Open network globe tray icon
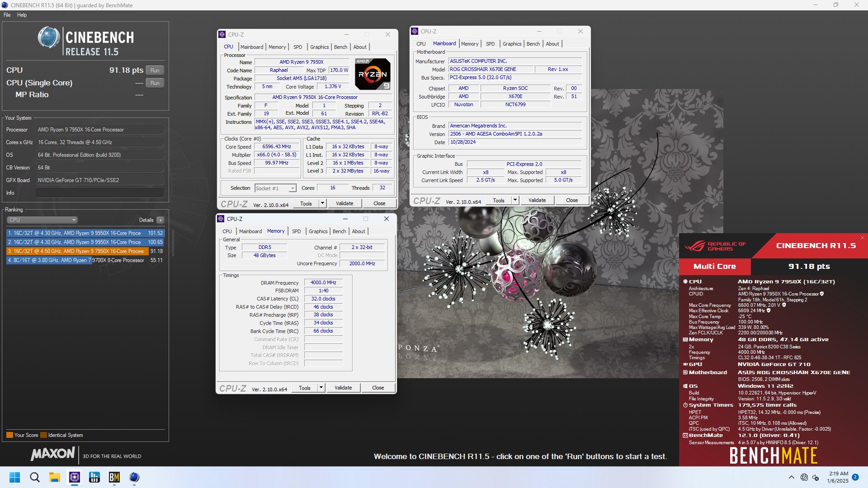 point(804,477)
